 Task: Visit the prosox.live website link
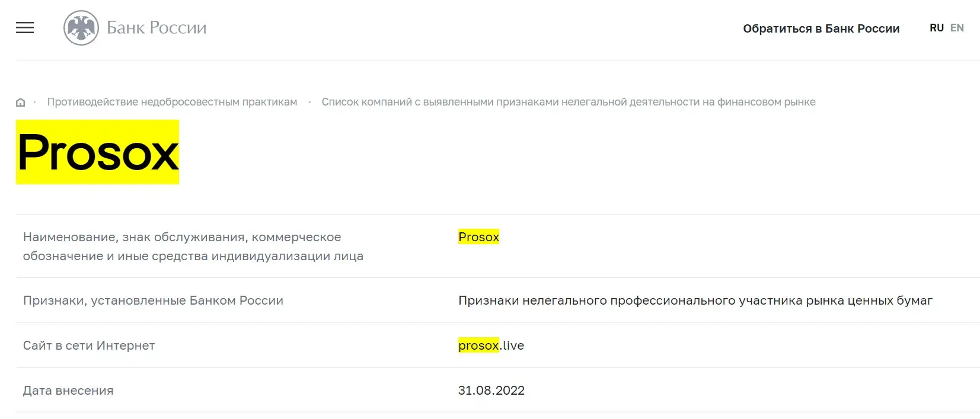point(490,346)
